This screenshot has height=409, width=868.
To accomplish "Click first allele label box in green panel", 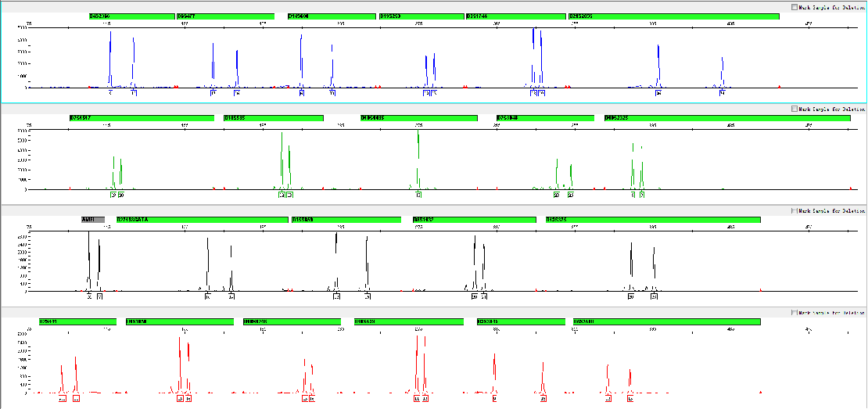I will pyautogui.click(x=113, y=195).
